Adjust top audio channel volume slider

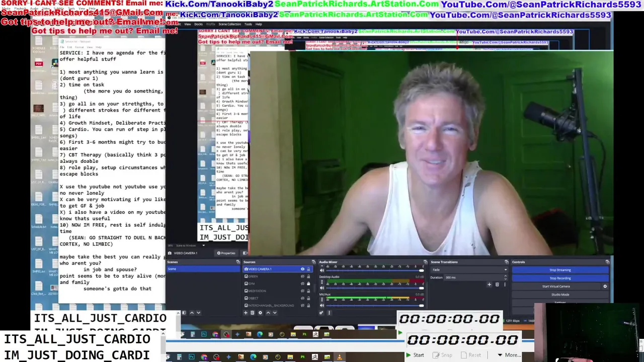pos(375,270)
